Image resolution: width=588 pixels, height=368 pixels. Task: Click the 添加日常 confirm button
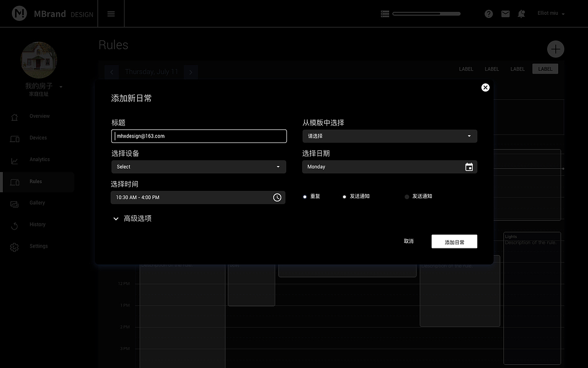(x=454, y=241)
